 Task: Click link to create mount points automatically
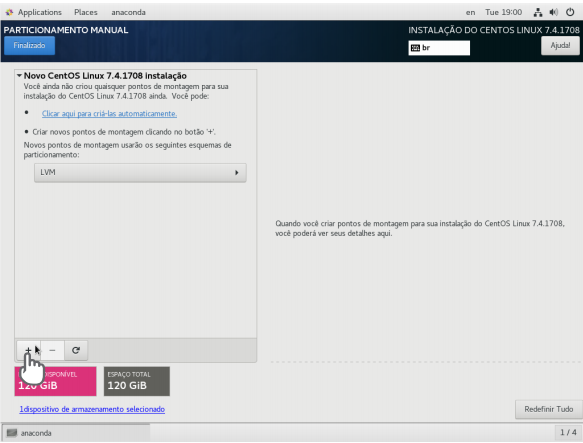click(109, 113)
